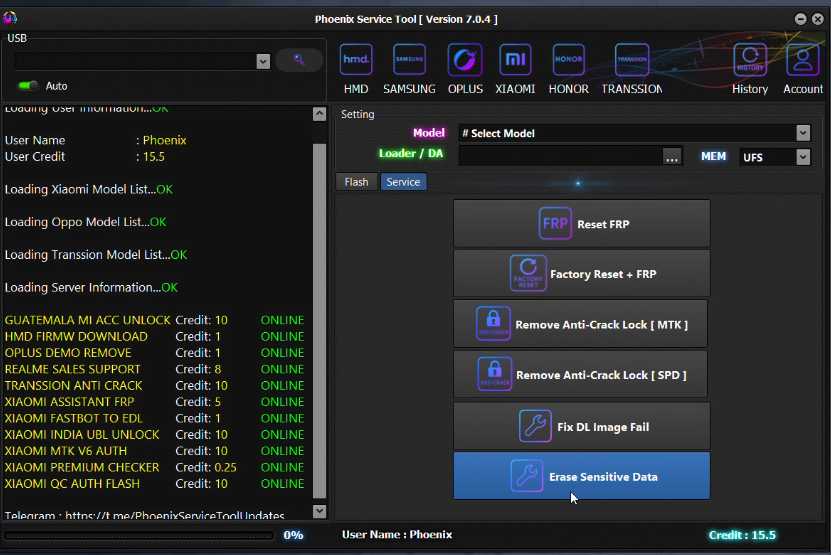
Task: Click Remove Anti-Crack Lock [ SPD ]
Action: tap(580, 374)
